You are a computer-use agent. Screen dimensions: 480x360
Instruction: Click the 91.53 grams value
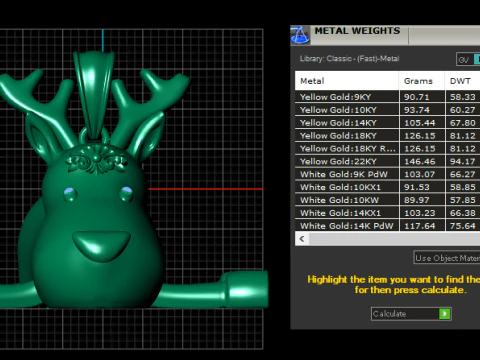pyautogui.click(x=417, y=187)
